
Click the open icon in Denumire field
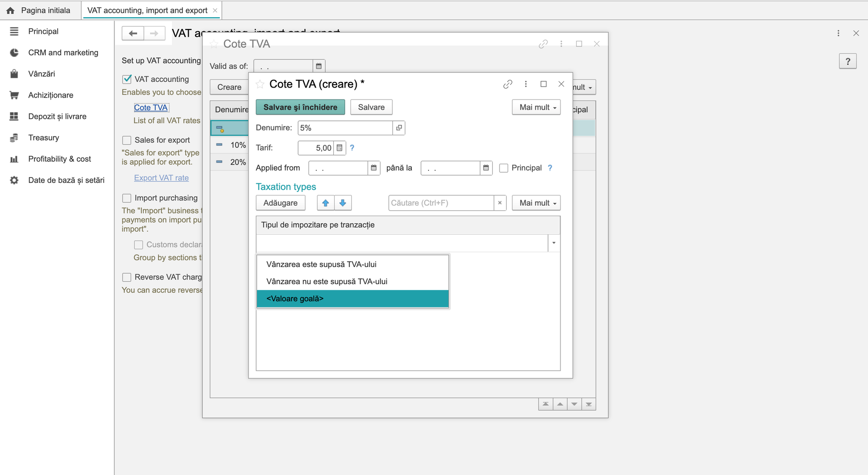399,128
